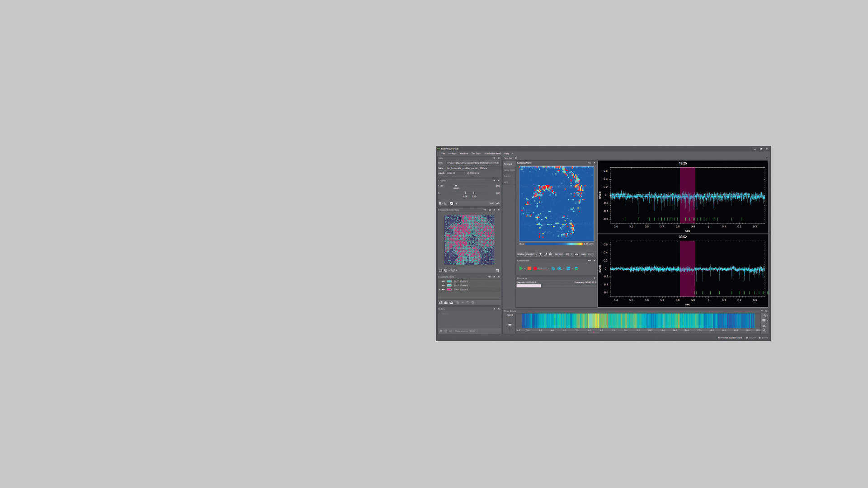Click the lightning bolt icon in Charts
Image resolution: width=868 pixels, height=488 pixels.
tap(457, 203)
